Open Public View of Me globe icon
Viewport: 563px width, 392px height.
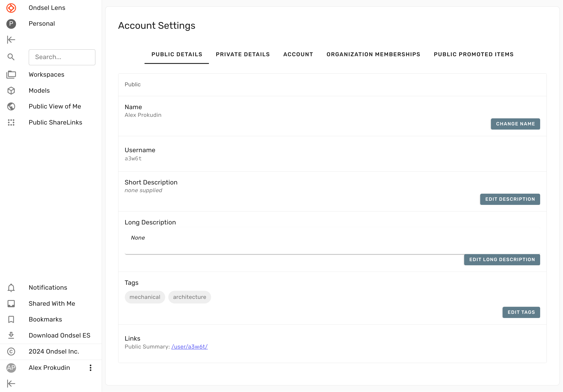point(11,106)
